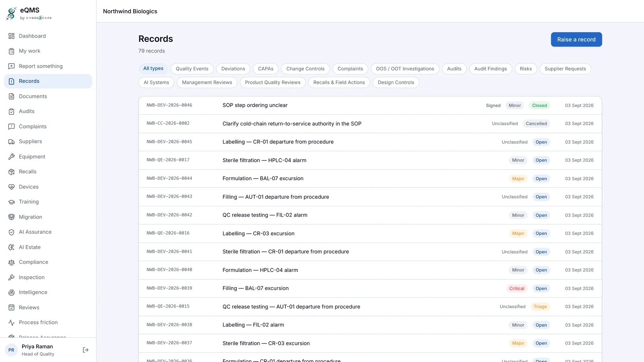This screenshot has width=644, height=362.
Task: Click the Complaints sidebar icon
Action: pos(11,127)
